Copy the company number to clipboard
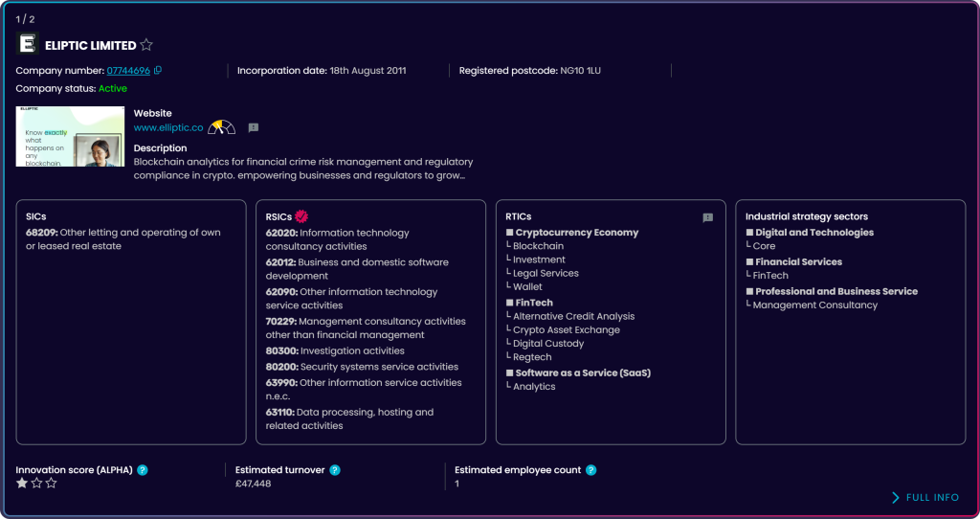 click(158, 71)
